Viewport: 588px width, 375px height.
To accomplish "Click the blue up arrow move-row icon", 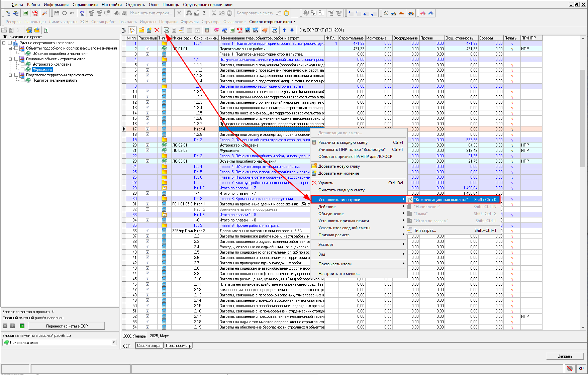I will click(x=284, y=30).
